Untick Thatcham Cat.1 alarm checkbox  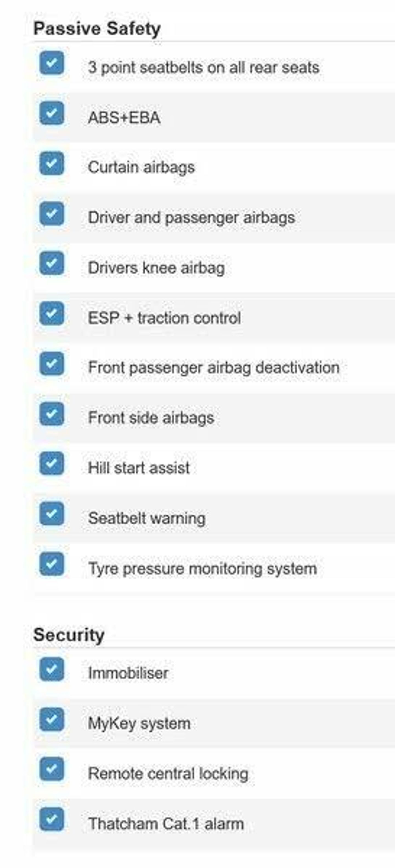pyautogui.click(x=52, y=819)
